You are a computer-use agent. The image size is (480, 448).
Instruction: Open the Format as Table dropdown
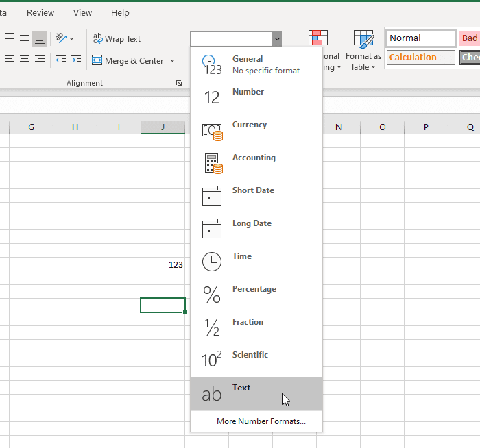click(363, 50)
